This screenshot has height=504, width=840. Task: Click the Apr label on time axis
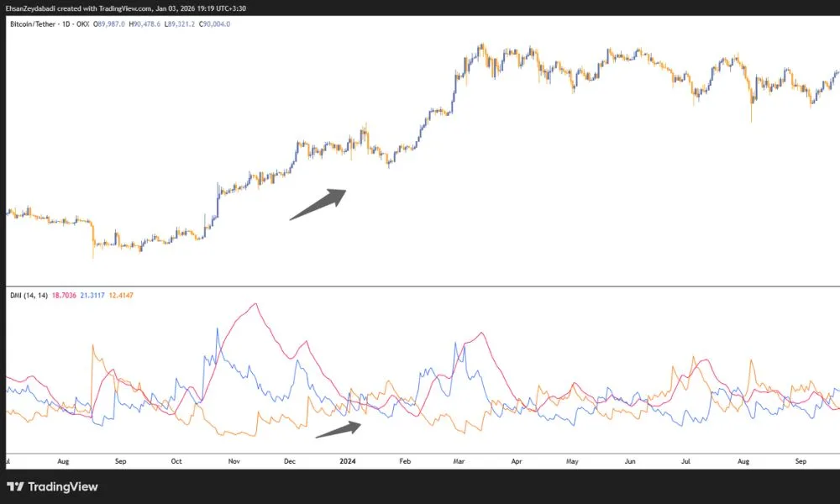click(x=516, y=461)
